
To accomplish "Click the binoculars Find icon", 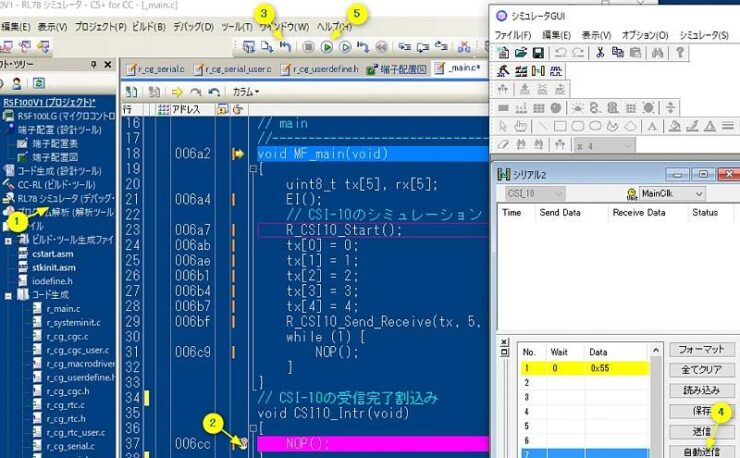I will 657,51.
